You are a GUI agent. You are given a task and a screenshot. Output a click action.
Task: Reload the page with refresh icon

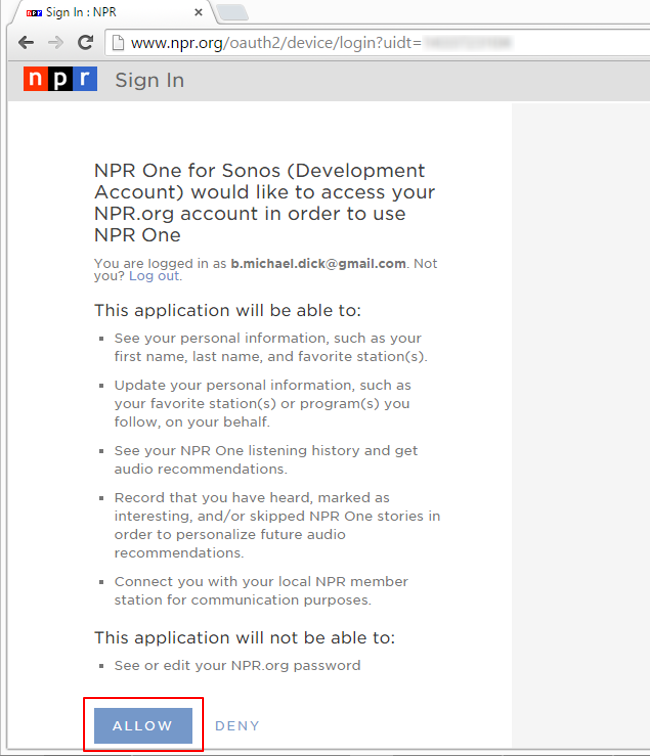pos(86,42)
